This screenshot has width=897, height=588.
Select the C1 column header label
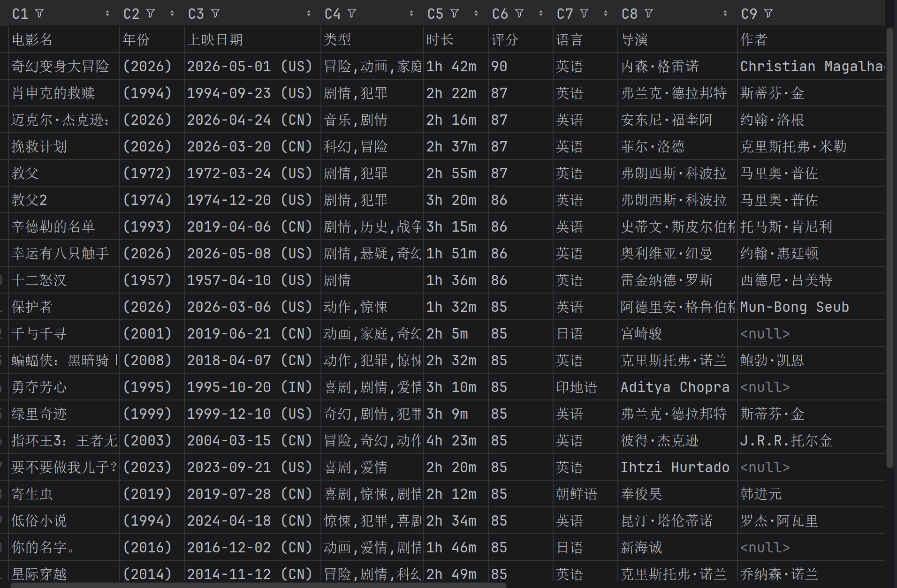point(20,14)
